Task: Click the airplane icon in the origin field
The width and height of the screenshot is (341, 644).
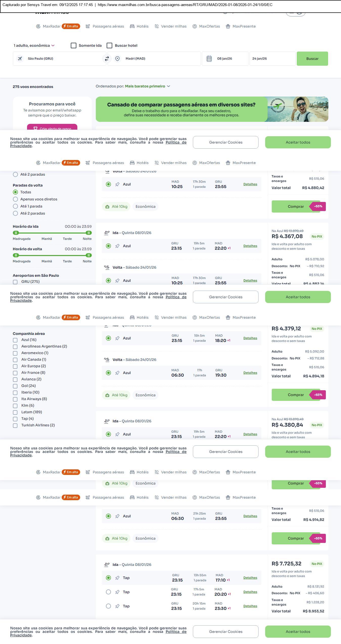Action: coord(20,59)
